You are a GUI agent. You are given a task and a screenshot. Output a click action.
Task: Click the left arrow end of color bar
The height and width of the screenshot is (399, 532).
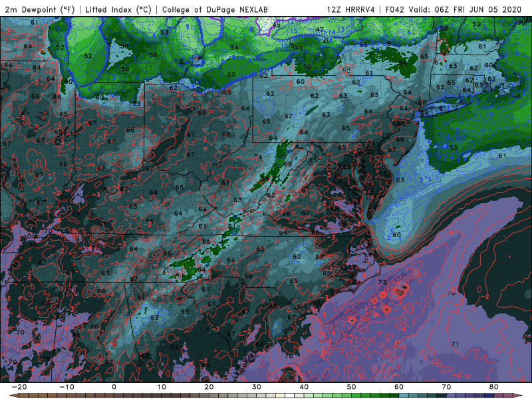(13, 396)
